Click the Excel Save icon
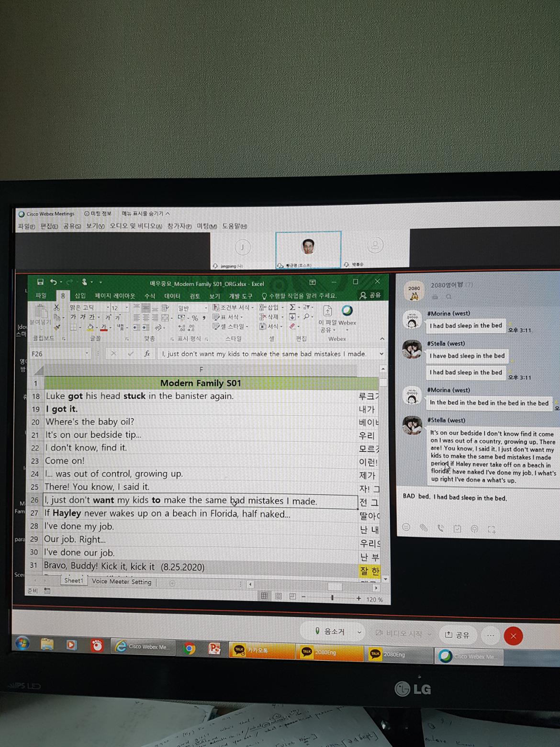This screenshot has width=560, height=747. tap(40, 282)
